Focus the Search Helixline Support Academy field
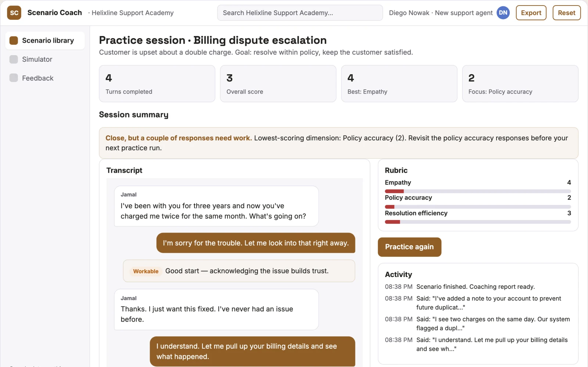 pyautogui.click(x=300, y=13)
